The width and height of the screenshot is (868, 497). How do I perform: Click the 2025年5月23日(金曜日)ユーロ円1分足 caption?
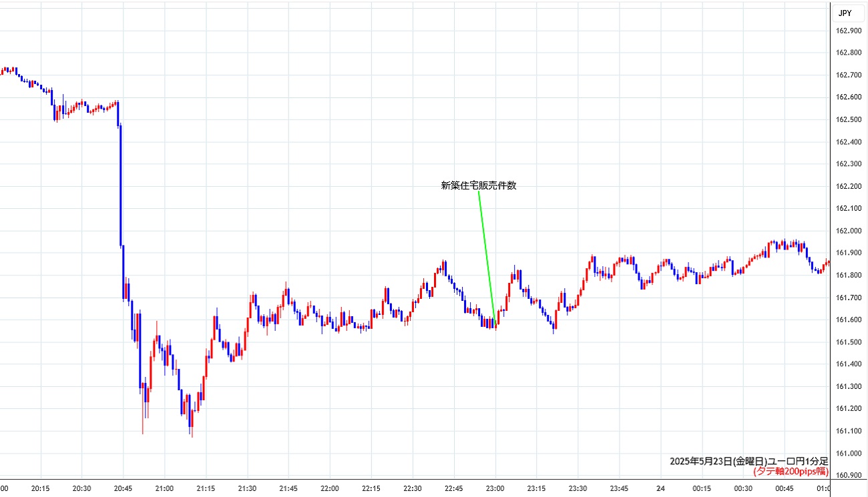click(749, 461)
